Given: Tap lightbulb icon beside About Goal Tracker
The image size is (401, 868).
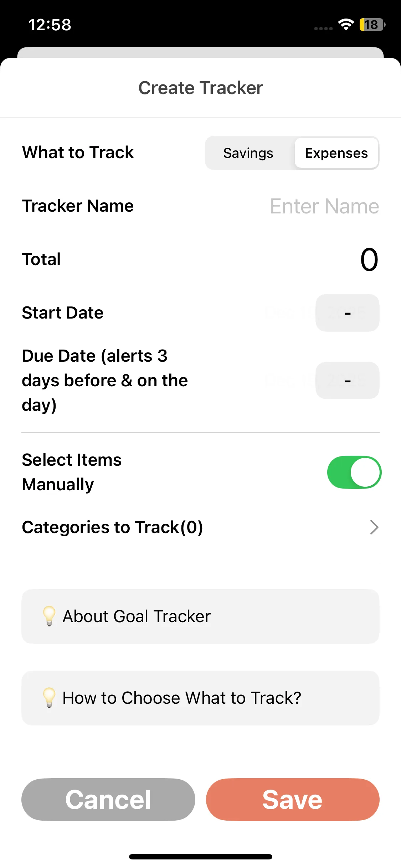Looking at the screenshot, I should click(x=49, y=616).
